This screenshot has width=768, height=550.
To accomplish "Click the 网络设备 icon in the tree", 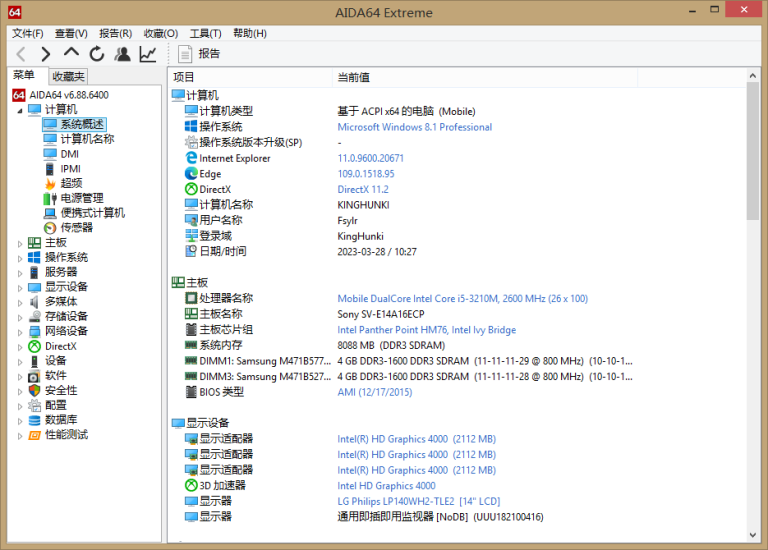I will [x=34, y=332].
